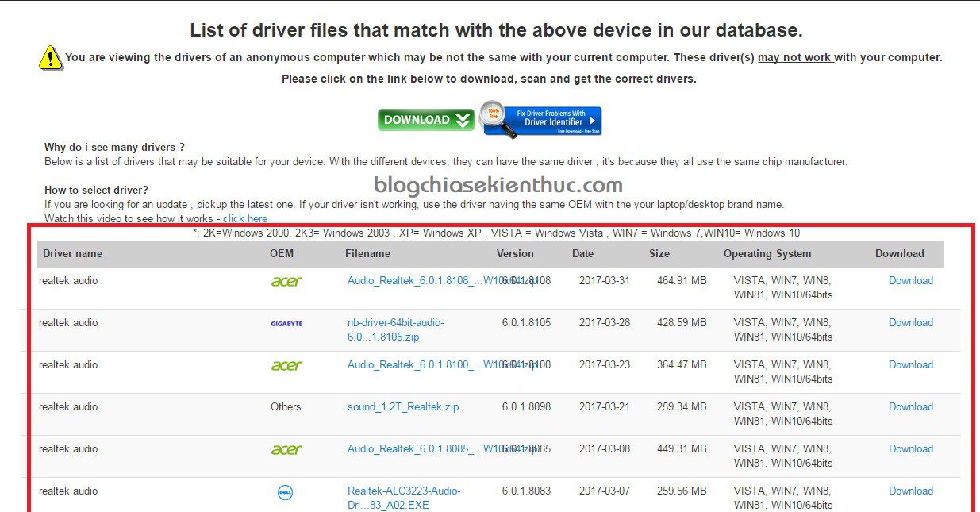980x512 pixels.
Task: Click the 'List of driver files' page heading
Action: tap(496, 30)
